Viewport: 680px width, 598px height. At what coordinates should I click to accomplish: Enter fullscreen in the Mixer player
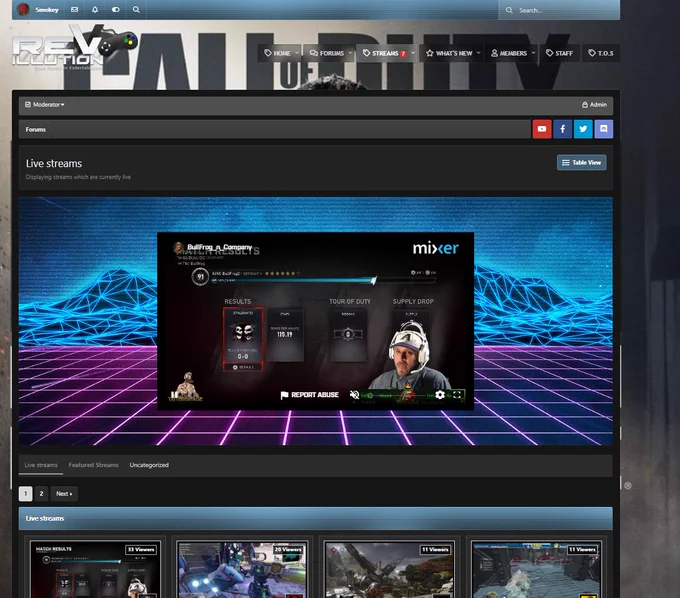[457, 395]
